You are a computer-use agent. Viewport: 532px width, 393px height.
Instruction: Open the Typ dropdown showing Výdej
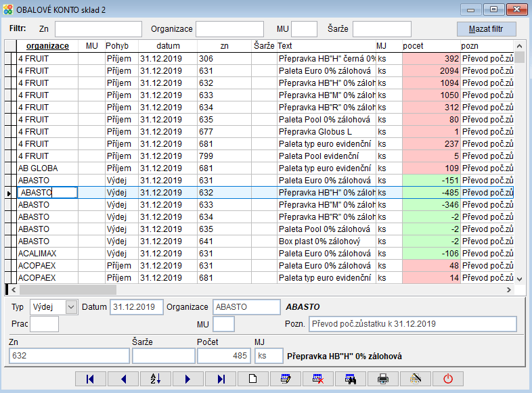tap(71, 307)
